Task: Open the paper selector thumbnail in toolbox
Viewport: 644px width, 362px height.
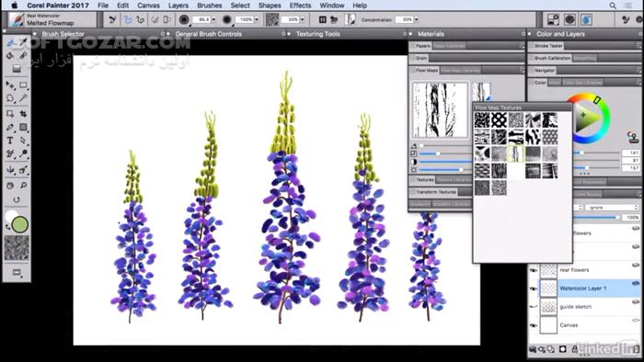Action: point(17,248)
